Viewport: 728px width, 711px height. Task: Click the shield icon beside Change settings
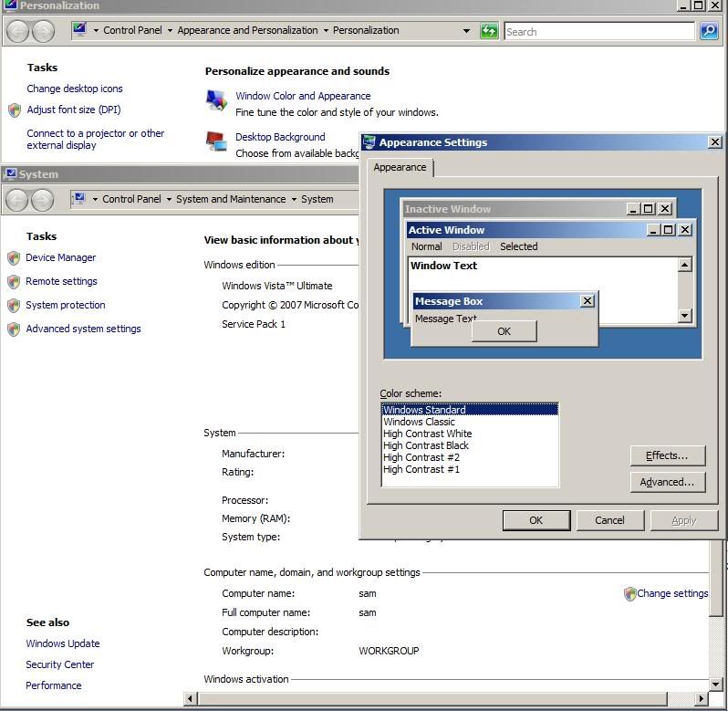pos(629,594)
